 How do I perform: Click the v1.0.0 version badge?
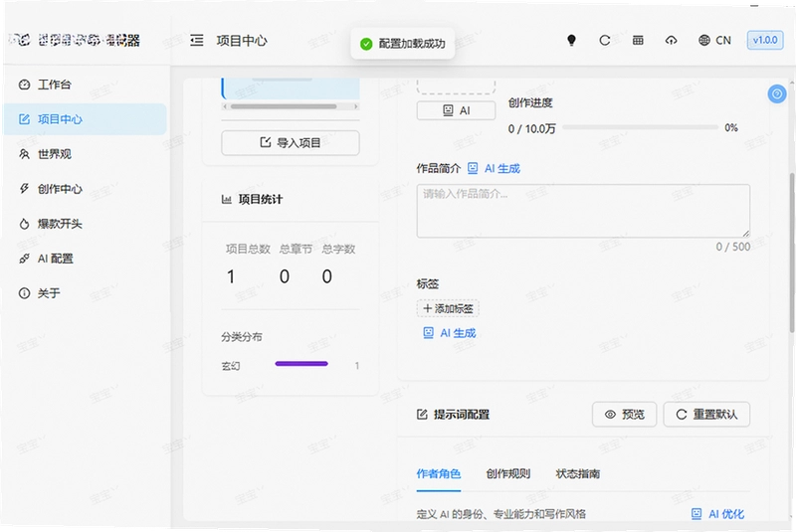click(765, 40)
